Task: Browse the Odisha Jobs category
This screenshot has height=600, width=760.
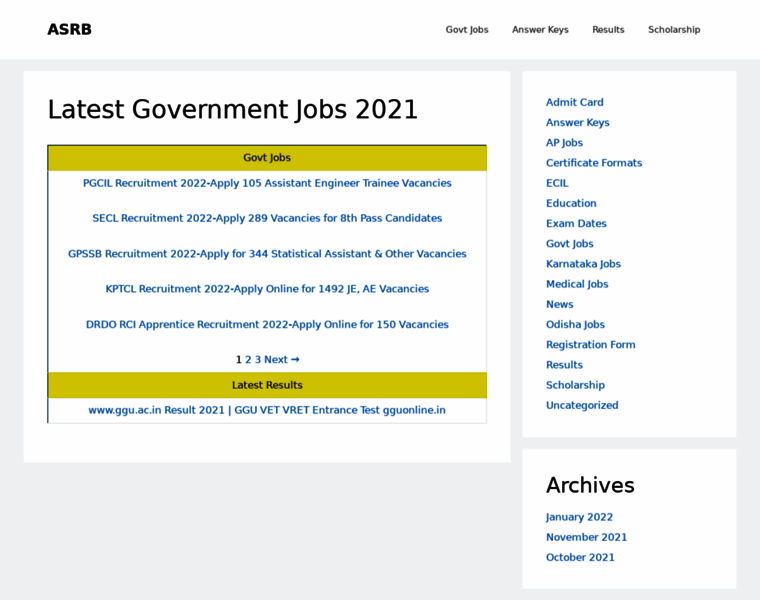Action: [x=575, y=325]
